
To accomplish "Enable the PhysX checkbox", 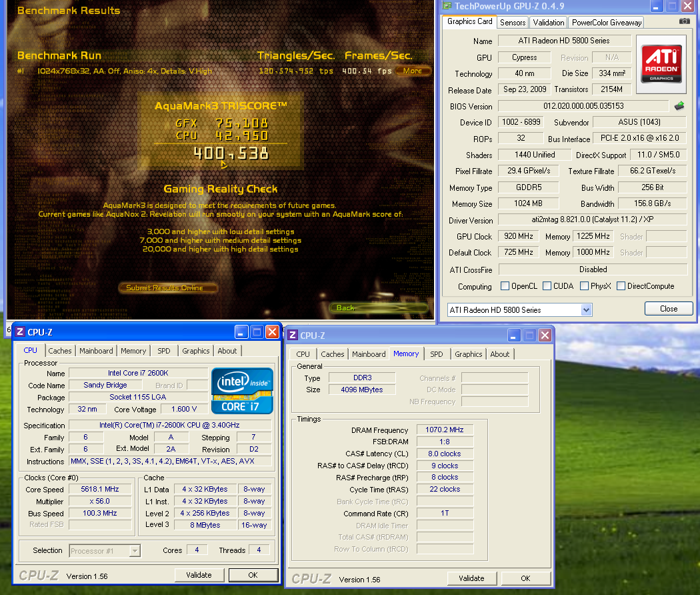I will point(584,286).
